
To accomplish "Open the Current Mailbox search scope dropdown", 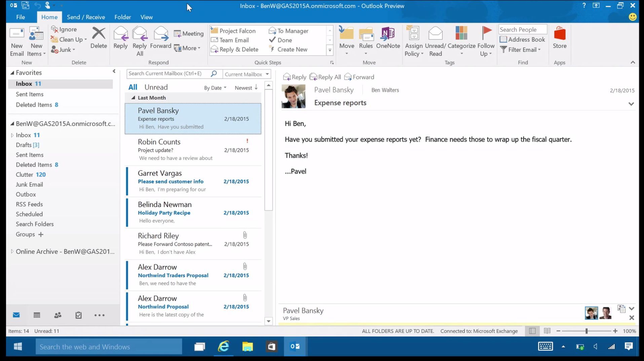I will click(x=247, y=74).
